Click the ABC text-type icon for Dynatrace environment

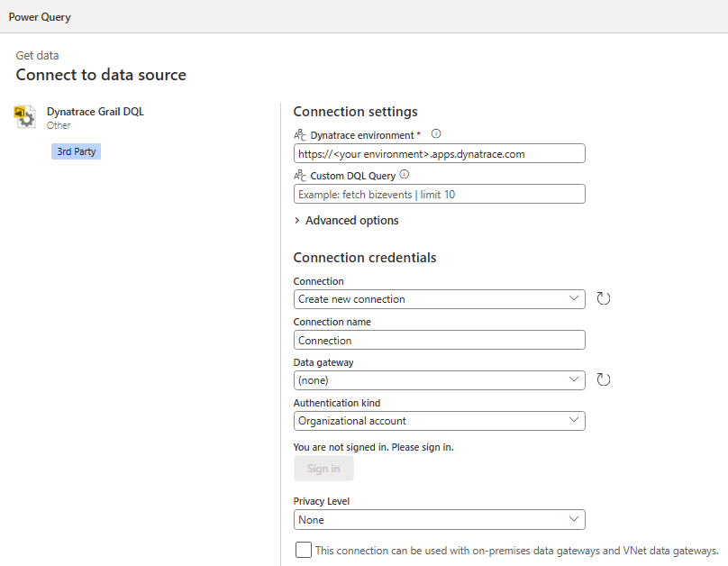(300, 135)
